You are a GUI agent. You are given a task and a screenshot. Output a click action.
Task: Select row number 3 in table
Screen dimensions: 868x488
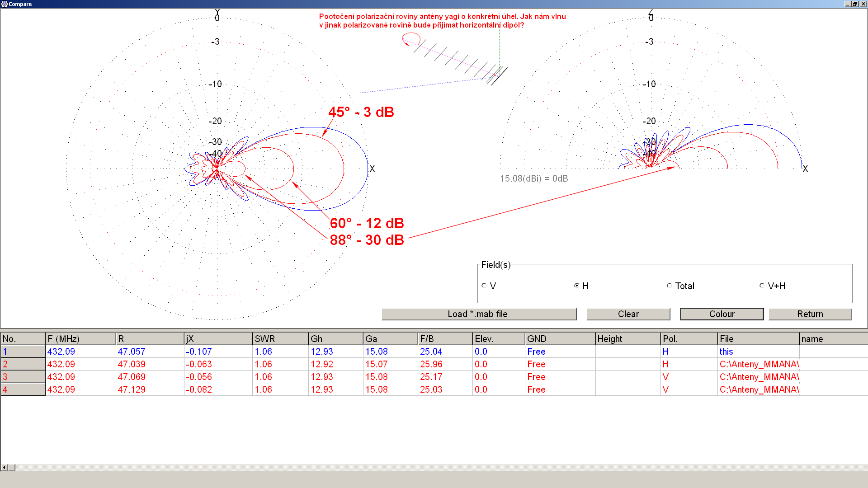tap(23, 377)
